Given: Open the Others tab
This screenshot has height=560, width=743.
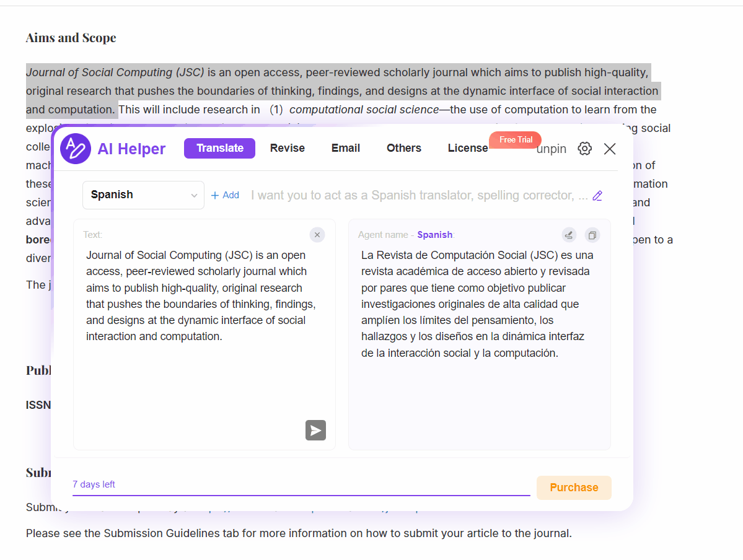Looking at the screenshot, I should point(403,148).
